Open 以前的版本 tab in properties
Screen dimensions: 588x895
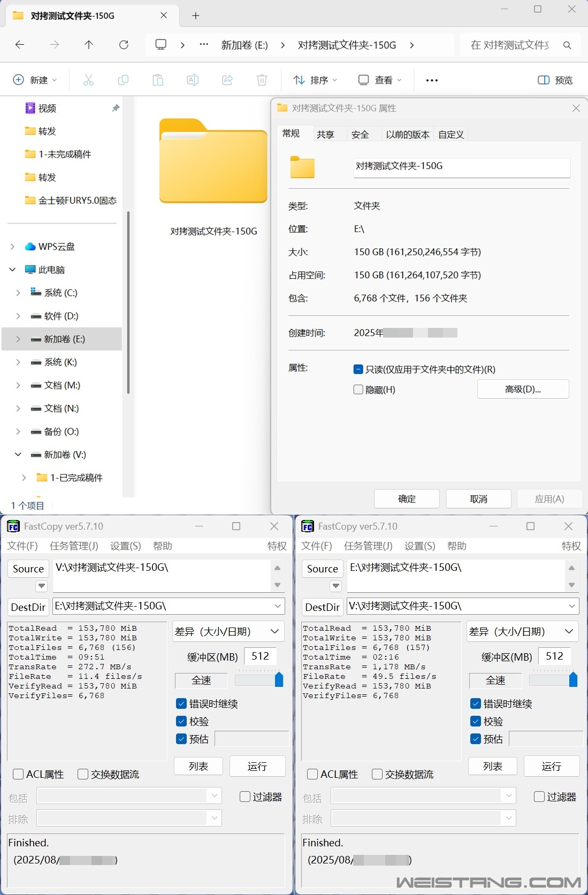pyautogui.click(x=408, y=134)
